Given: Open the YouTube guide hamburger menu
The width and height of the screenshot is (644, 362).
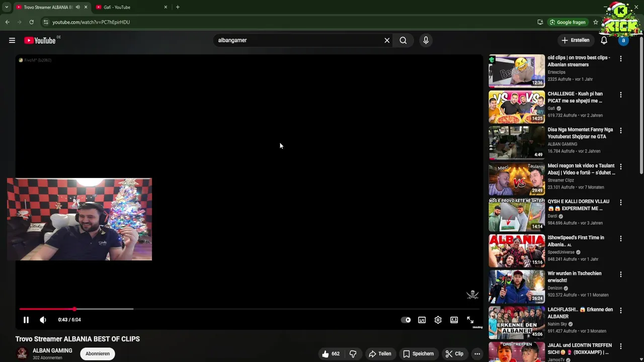Looking at the screenshot, I should [x=12, y=40].
